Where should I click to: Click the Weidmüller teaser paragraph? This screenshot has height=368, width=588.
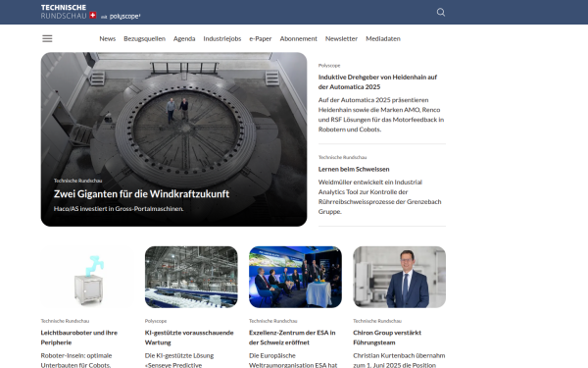click(x=379, y=197)
